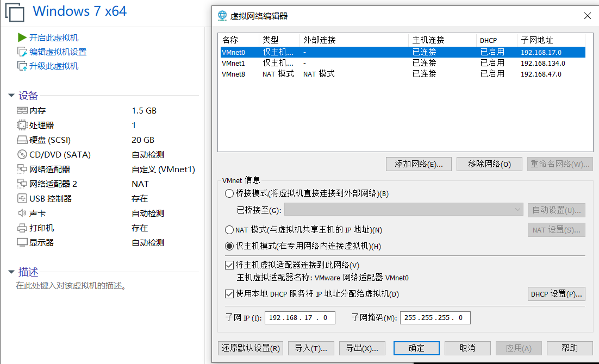Click the 1.5 GB memory value
This screenshot has width=599, height=364.
144,111
